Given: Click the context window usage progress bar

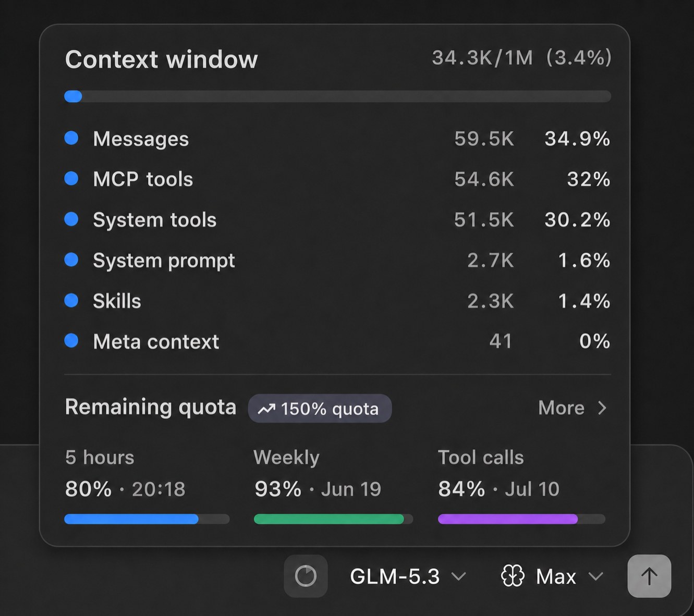Looking at the screenshot, I should [x=337, y=96].
